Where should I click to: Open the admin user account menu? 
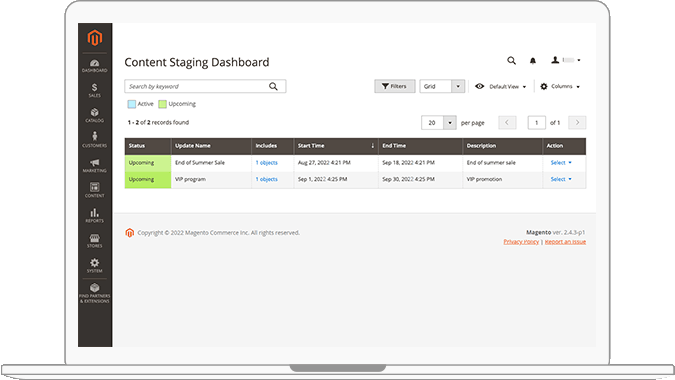tap(566, 60)
